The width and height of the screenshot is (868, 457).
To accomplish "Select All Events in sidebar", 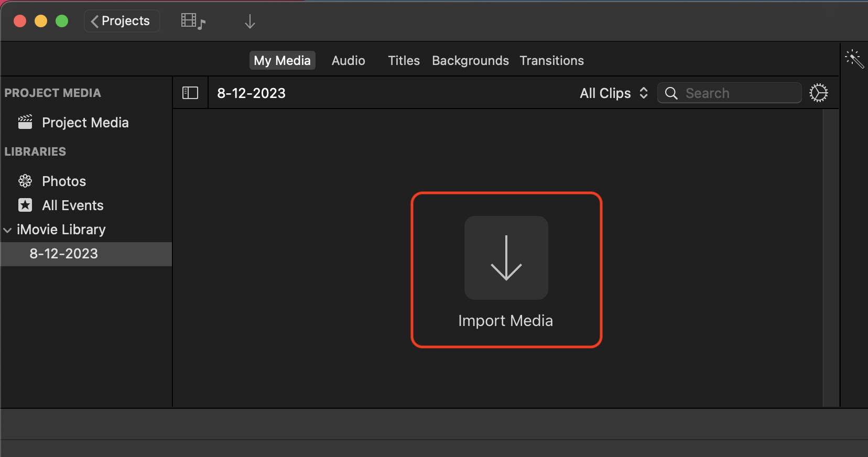I will [86, 205].
